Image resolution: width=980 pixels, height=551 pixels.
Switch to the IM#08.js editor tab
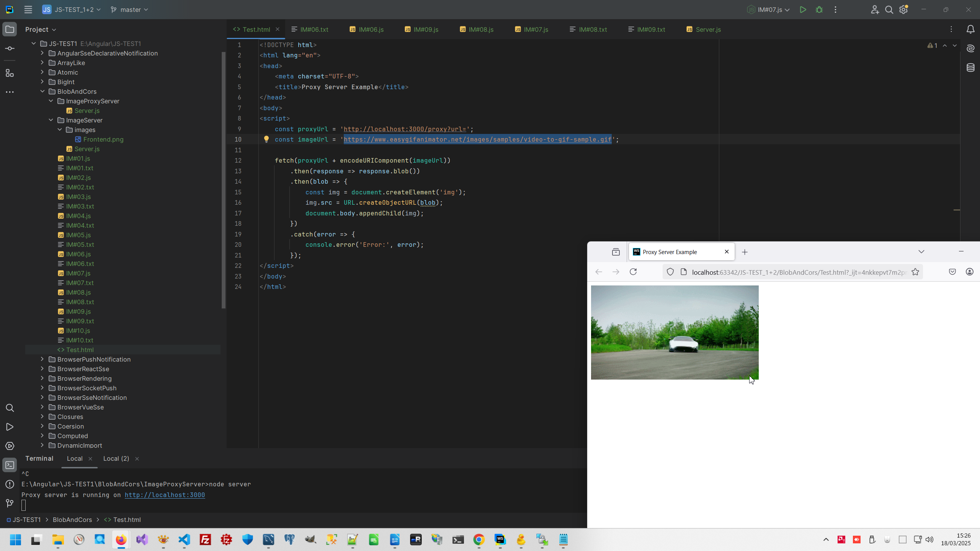(x=480, y=29)
